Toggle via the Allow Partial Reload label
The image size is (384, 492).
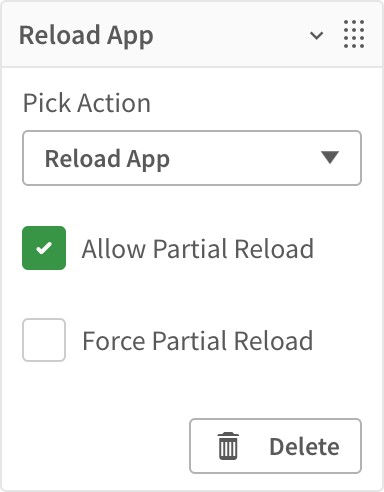[x=198, y=249]
